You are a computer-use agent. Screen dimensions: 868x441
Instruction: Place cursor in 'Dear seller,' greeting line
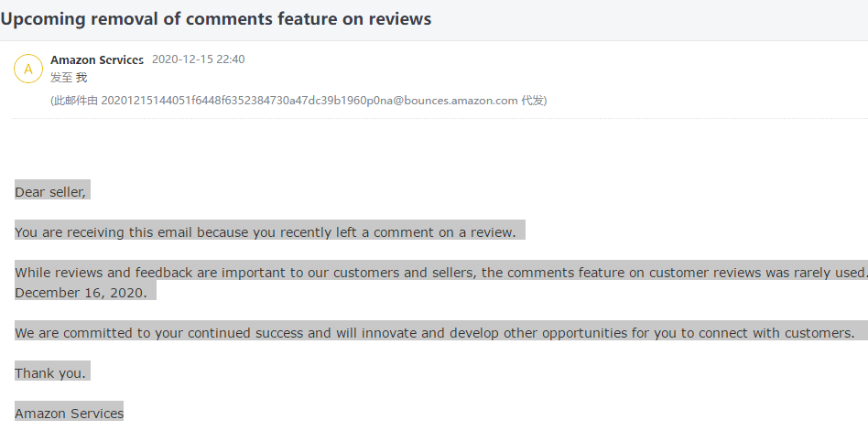[x=50, y=192]
